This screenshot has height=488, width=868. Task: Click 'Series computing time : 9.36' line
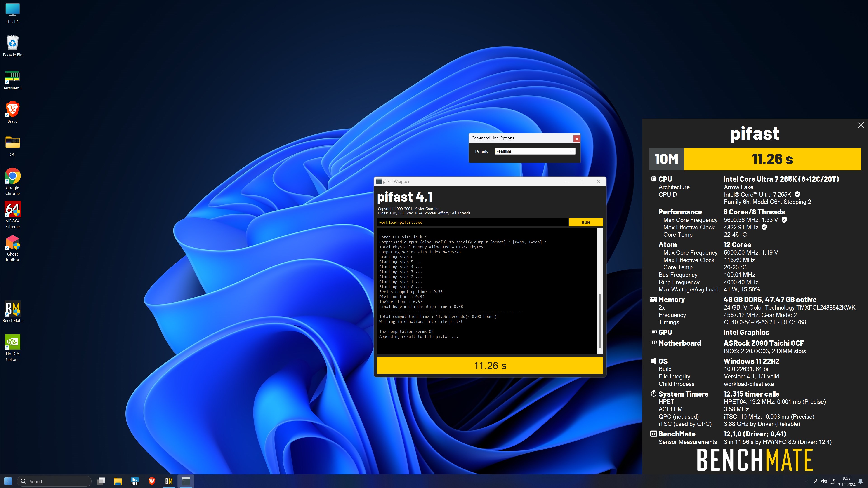411,292
